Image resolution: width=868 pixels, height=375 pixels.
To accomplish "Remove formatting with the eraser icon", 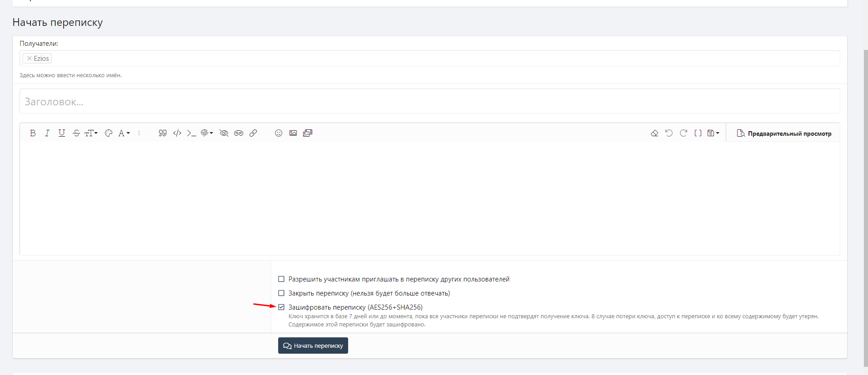I will [x=654, y=133].
